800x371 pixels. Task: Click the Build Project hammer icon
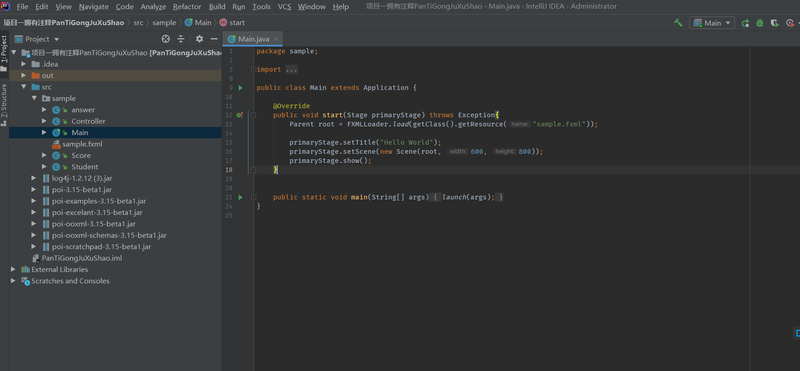coord(678,22)
